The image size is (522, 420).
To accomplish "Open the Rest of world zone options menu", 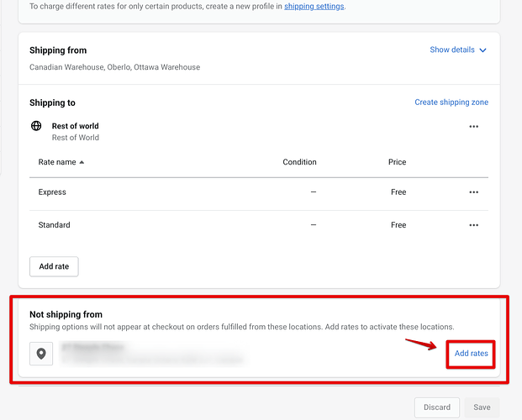I will [x=474, y=127].
